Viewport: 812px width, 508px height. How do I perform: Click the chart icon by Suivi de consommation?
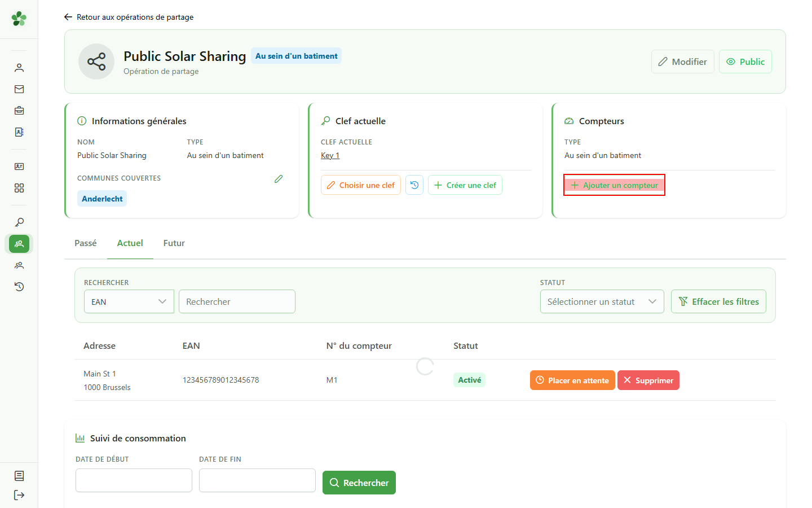80,438
